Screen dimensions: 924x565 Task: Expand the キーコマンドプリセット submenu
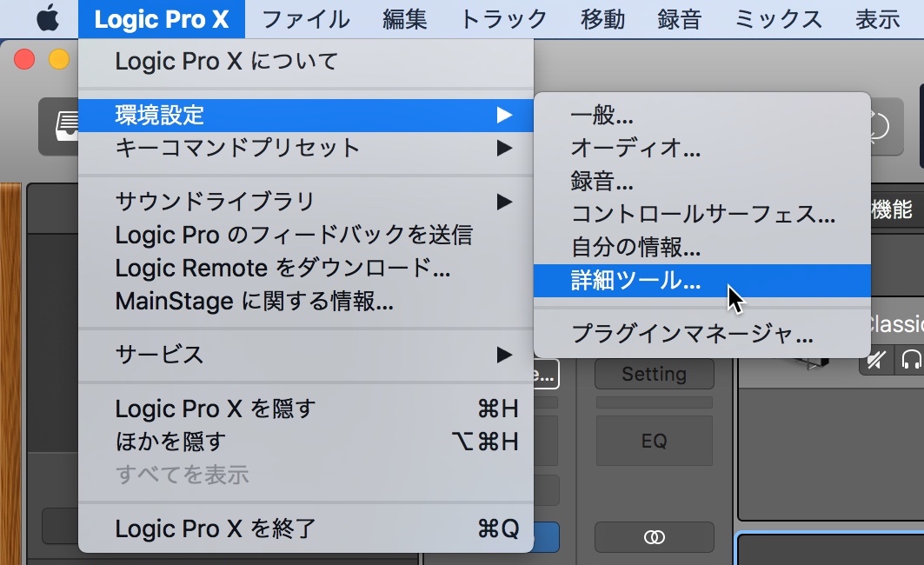(x=306, y=148)
